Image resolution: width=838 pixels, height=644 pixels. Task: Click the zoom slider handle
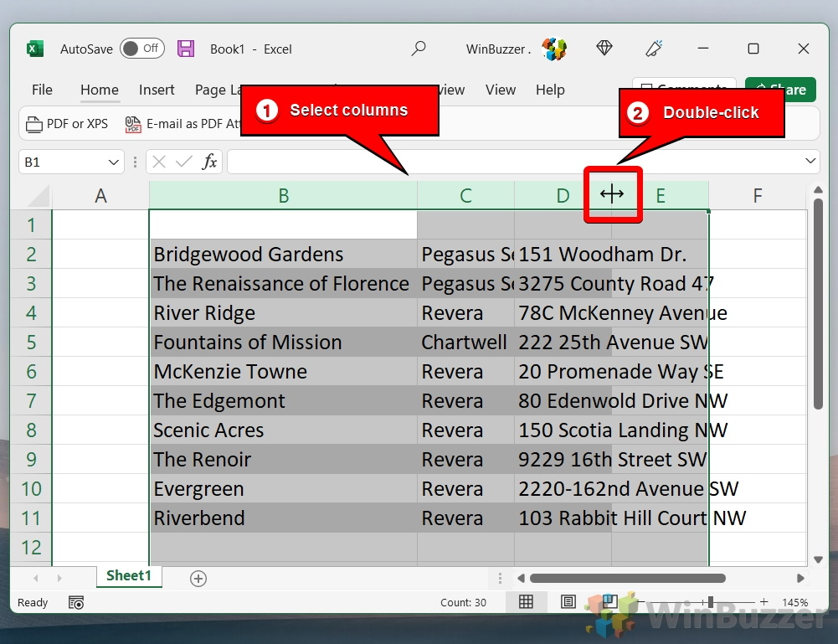pyautogui.click(x=710, y=602)
